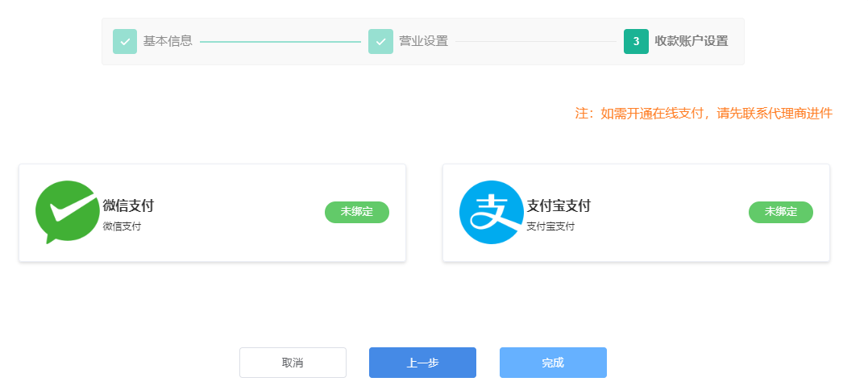Click the step 3 number icon

636,41
